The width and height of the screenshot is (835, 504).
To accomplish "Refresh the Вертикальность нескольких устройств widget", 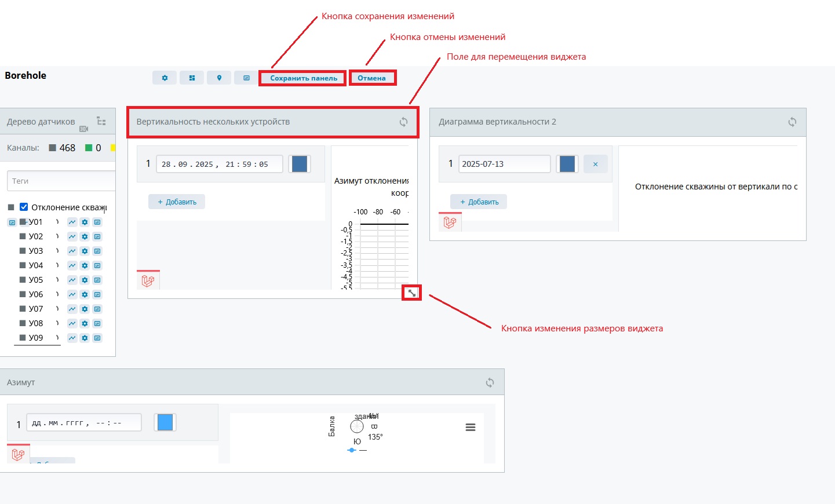I will (x=403, y=122).
